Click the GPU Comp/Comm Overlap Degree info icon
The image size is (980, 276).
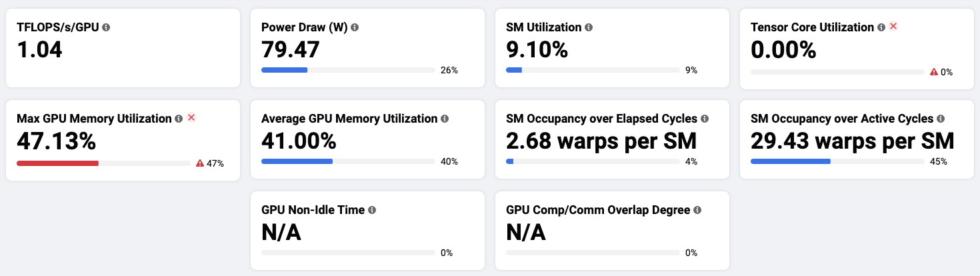[697, 210]
